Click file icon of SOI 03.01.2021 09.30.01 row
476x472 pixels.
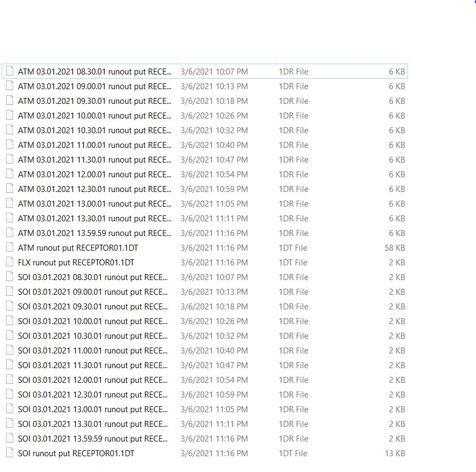point(10,306)
